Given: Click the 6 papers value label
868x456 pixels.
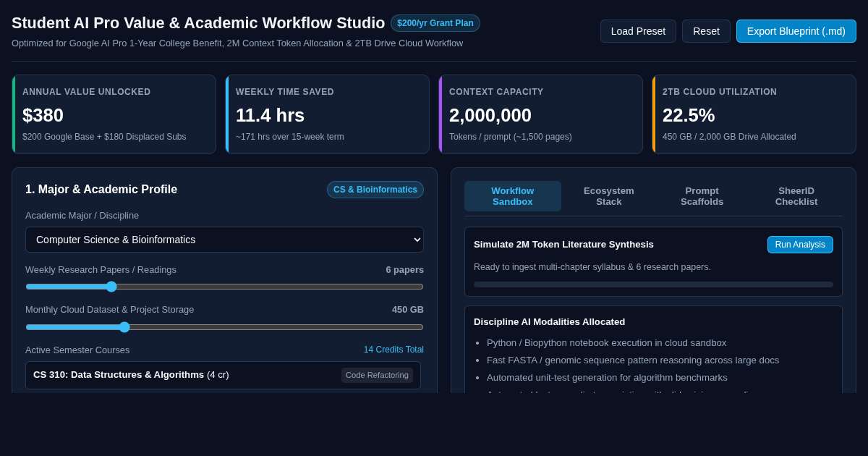Looking at the screenshot, I should pos(404,270).
